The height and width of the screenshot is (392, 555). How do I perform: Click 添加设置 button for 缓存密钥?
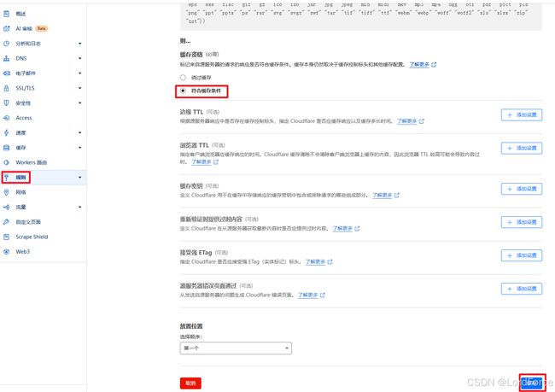click(x=522, y=189)
